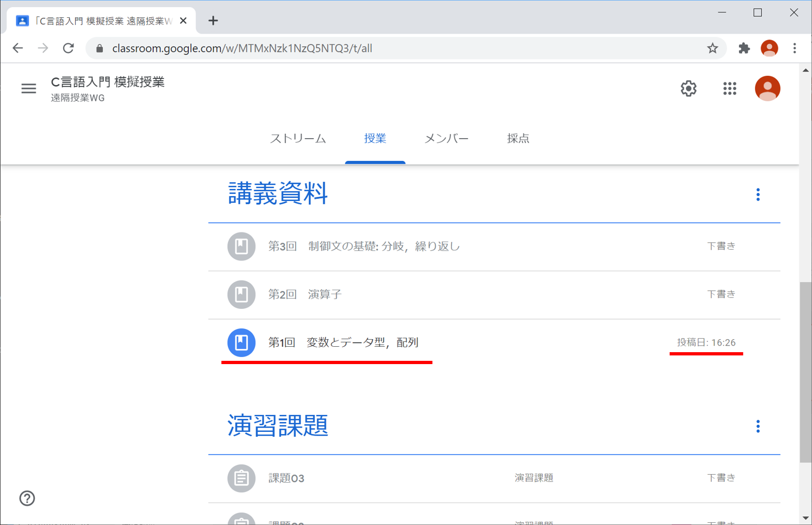Open the 講義資料 topic heading
The width and height of the screenshot is (812, 525).
tap(278, 193)
